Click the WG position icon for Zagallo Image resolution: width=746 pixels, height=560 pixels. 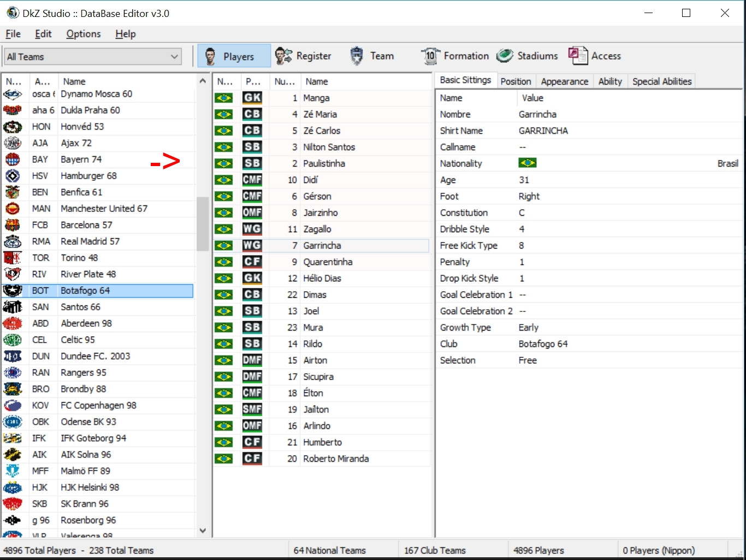tap(252, 229)
